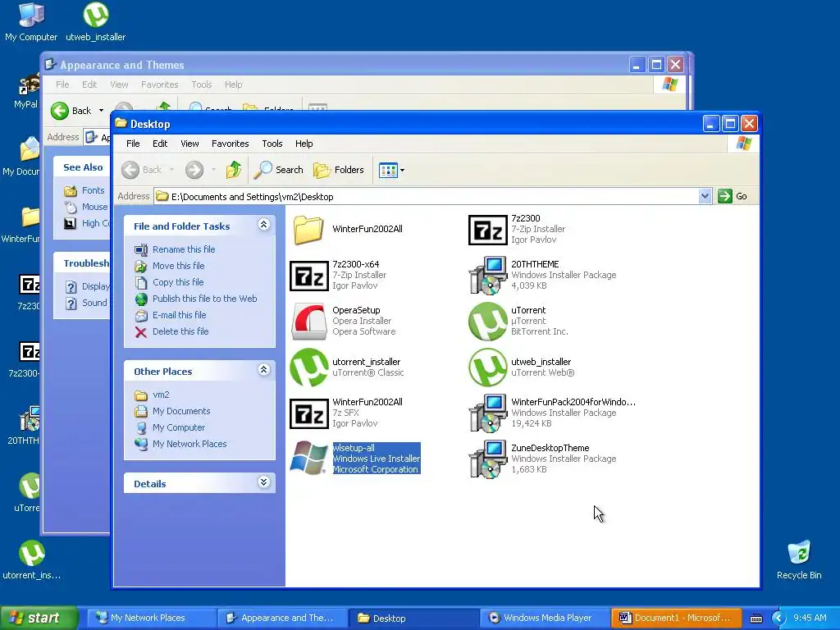
Task: Select utweb_installer uTorrent Web icon in window
Action: click(x=487, y=367)
